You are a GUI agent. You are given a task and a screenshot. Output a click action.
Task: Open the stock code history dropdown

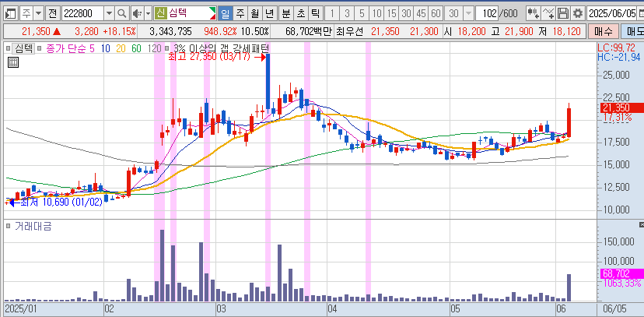click(109, 14)
